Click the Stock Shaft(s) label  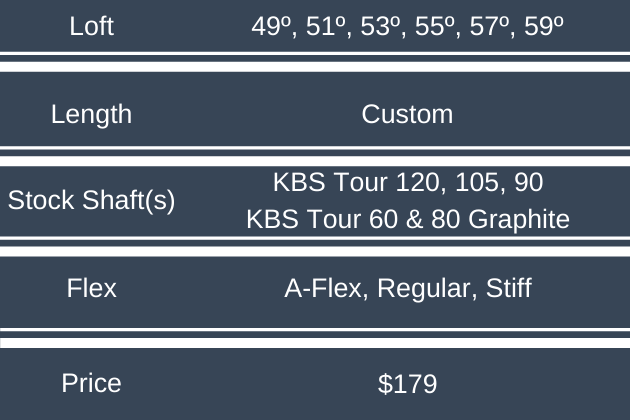tap(92, 200)
